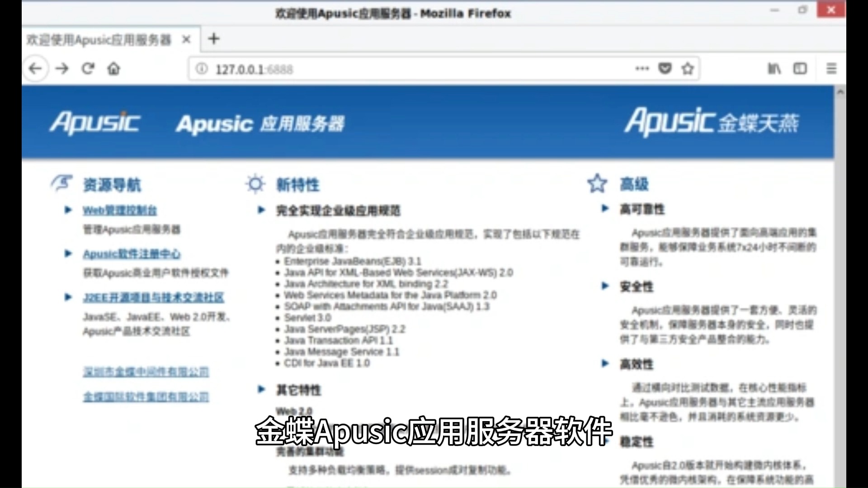Toggle the sidebar view

[x=800, y=69]
